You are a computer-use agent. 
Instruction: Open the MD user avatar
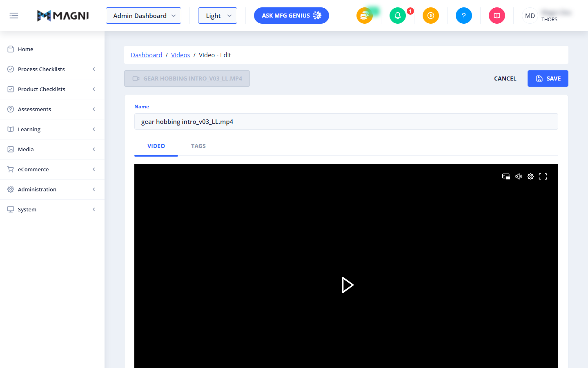tap(530, 16)
